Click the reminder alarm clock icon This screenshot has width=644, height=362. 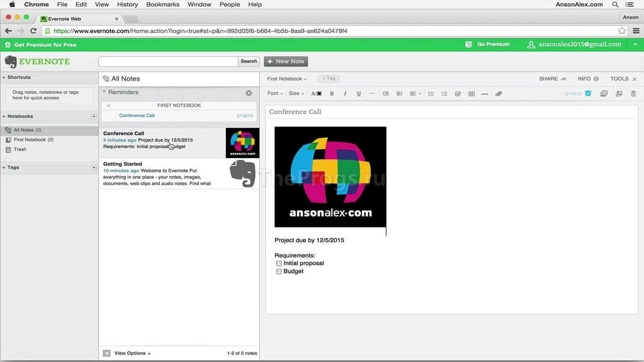click(588, 93)
